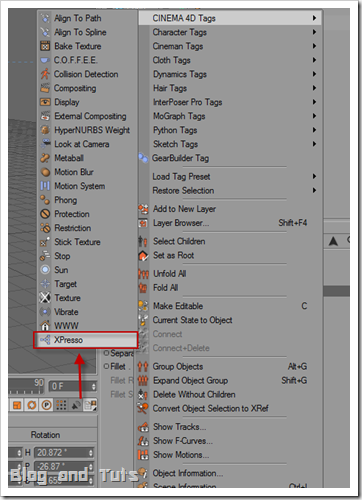
Task: Click the Compositing tag clapboard icon
Action: coord(45,88)
